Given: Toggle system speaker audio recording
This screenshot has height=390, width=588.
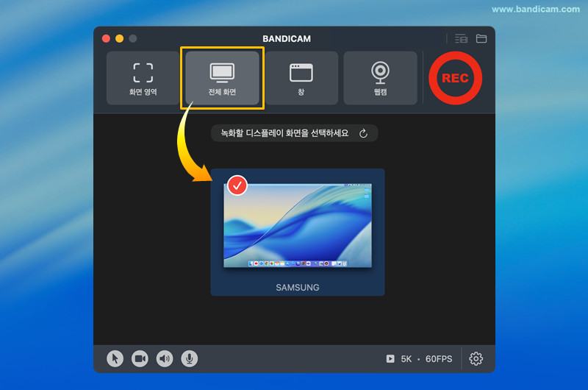Looking at the screenshot, I should click(x=165, y=358).
